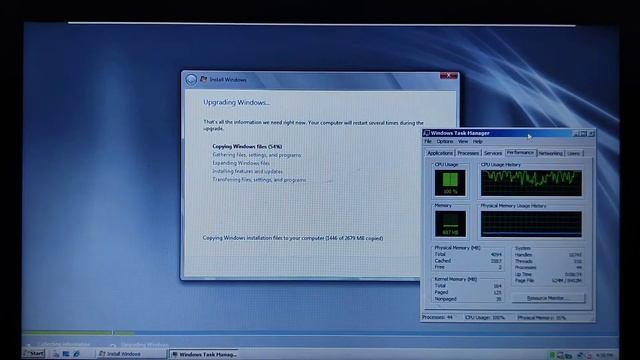Select the Performance tab
Viewport: 640px width, 360px height.
(520, 152)
